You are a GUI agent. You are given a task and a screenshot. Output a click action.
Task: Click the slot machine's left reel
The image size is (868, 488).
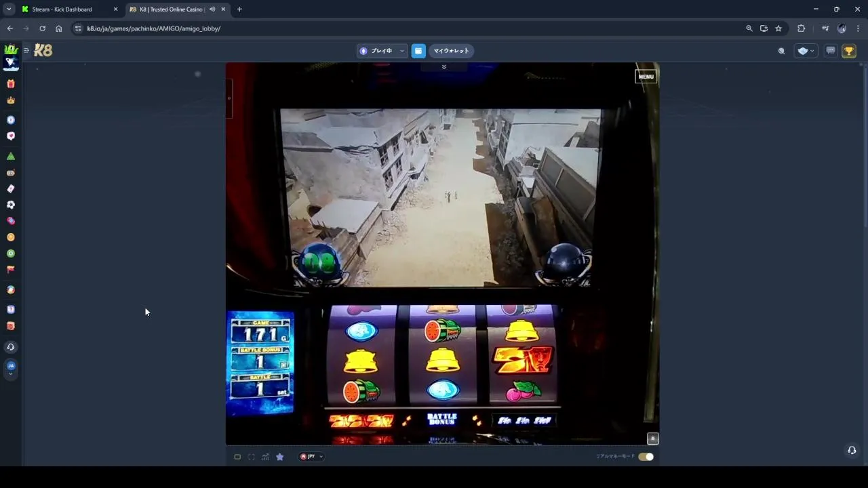[x=362, y=355]
